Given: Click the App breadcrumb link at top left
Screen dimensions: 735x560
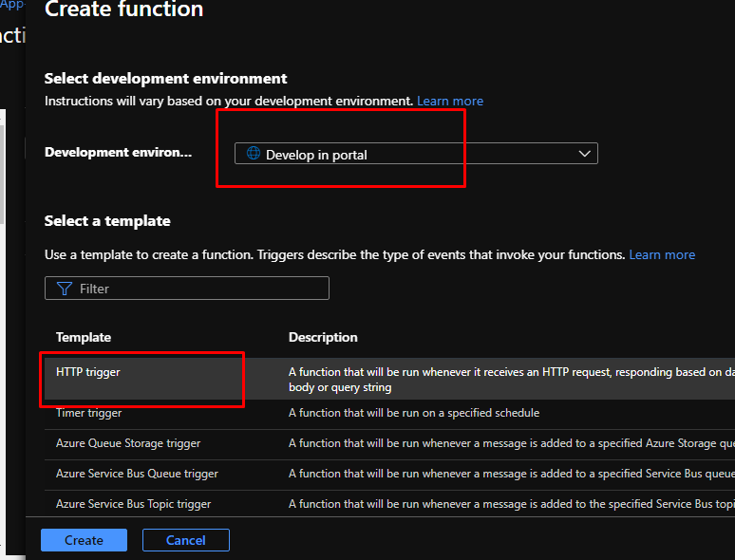Looking at the screenshot, I should 11,5.
